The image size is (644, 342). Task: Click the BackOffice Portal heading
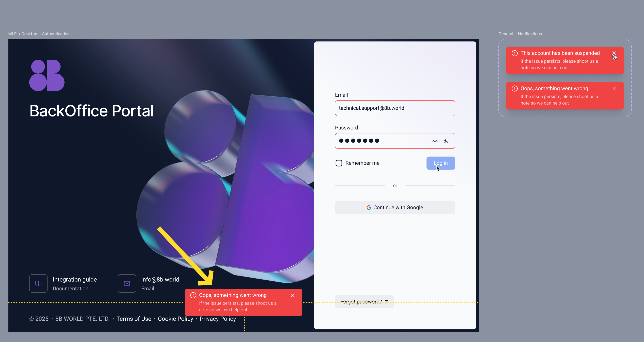[x=91, y=111]
